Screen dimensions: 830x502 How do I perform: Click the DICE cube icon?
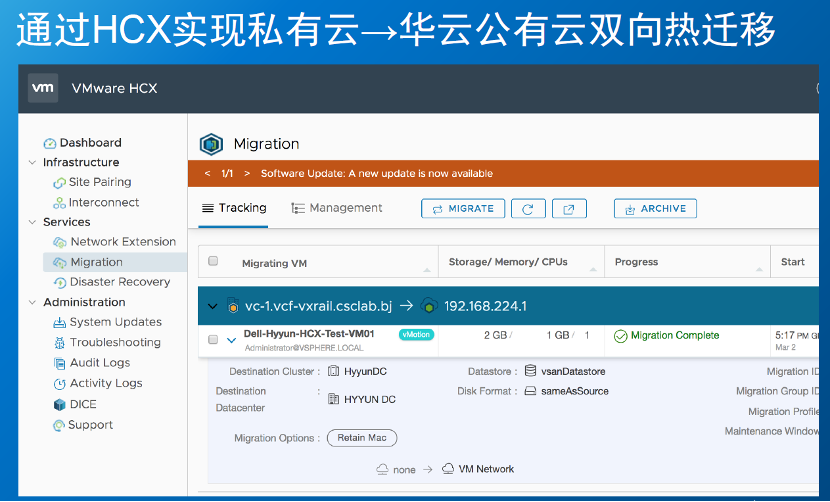click(x=60, y=405)
